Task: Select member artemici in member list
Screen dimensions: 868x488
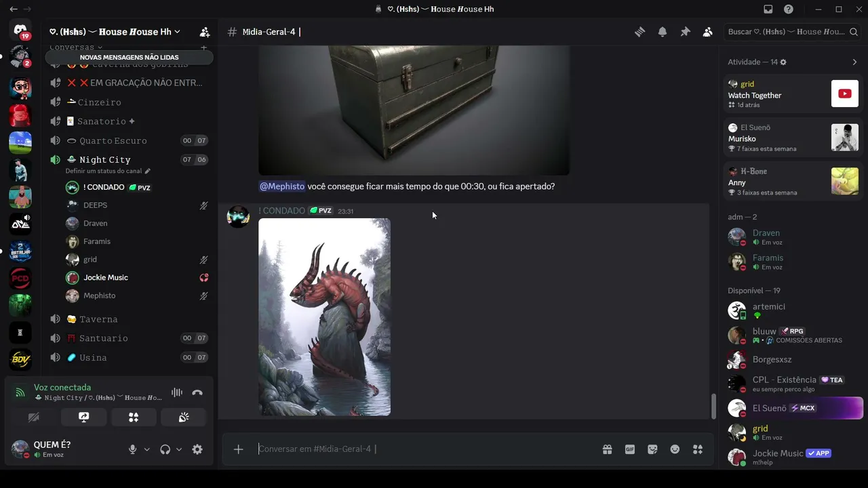Action: (793, 310)
